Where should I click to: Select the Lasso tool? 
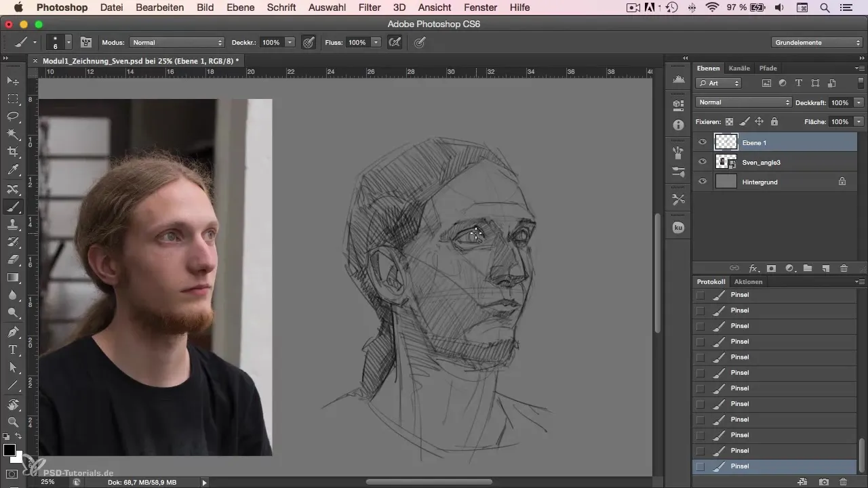(x=13, y=117)
